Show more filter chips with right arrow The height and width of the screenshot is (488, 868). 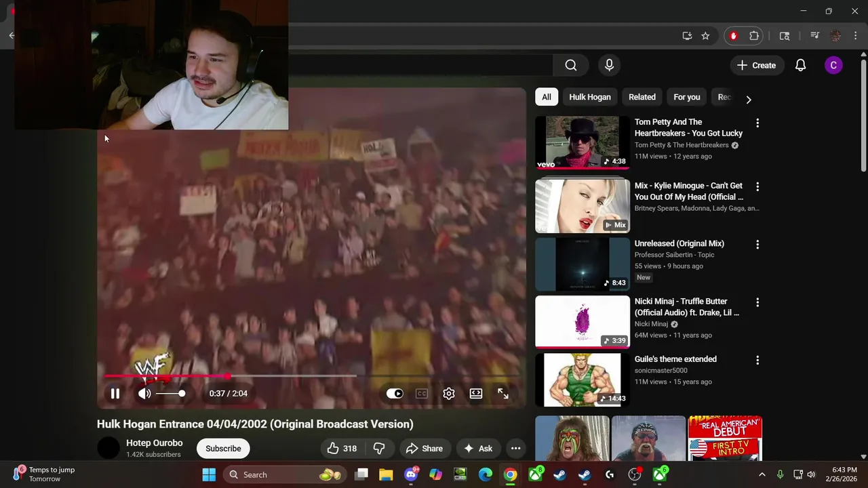click(x=749, y=99)
